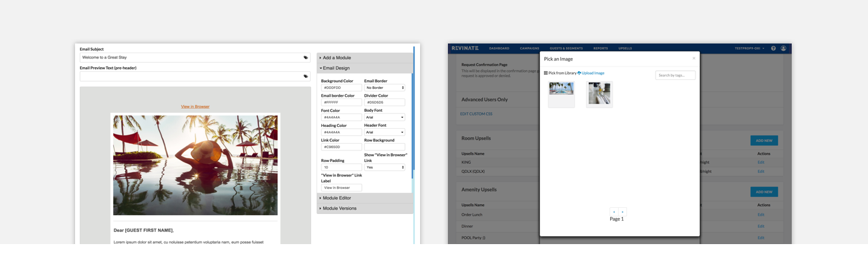The height and width of the screenshot is (261, 868).
Task: Expand the Module Editor section
Action: pos(337,198)
